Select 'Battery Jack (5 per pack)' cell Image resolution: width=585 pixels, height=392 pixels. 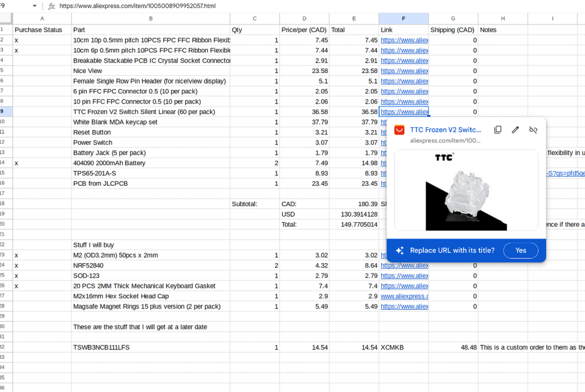[x=151, y=153]
